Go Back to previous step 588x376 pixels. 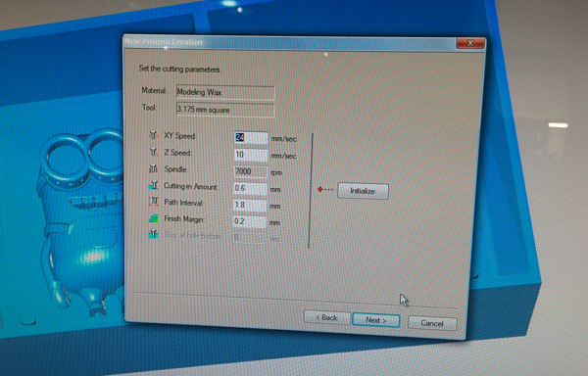pos(326,317)
